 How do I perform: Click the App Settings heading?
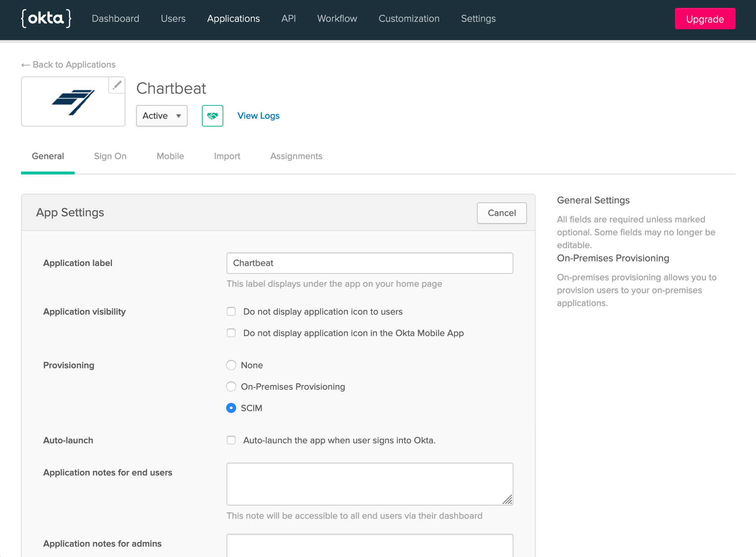pos(70,212)
